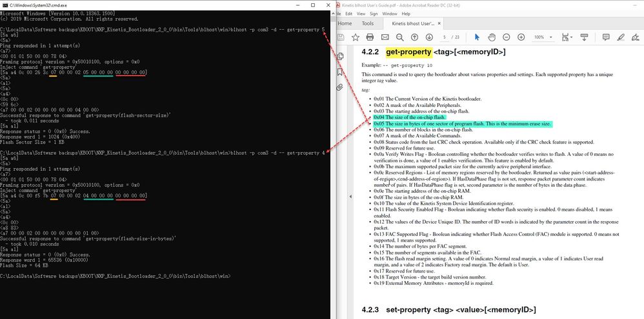The width and height of the screenshot is (644, 319).
Task: Zoom out with the minus circle icon
Action: pyautogui.click(x=507, y=37)
